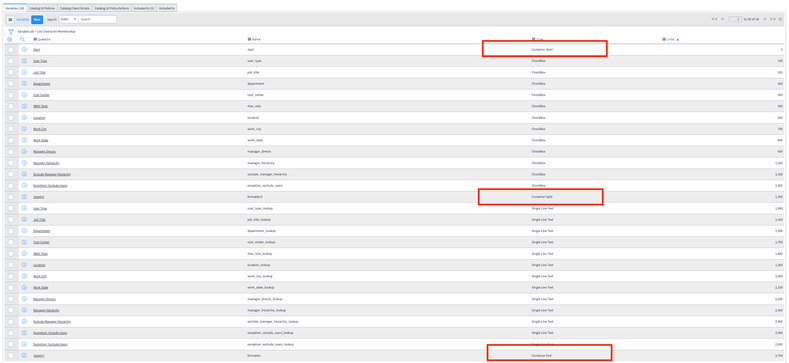Open the Catalog UI Policy Actions tab
This screenshot has height=363, width=789.
coord(112,9)
